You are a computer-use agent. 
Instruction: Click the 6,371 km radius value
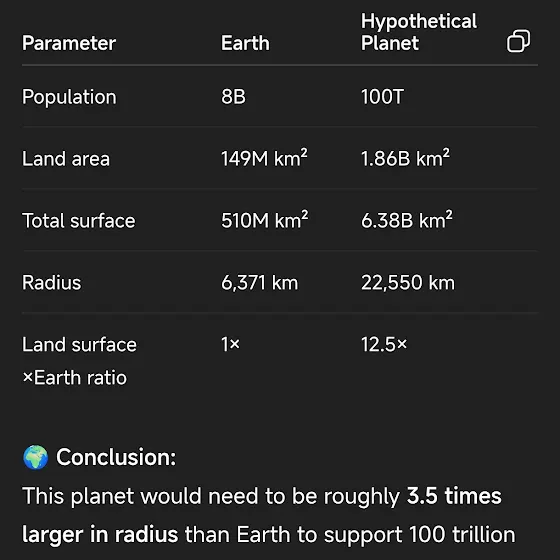260,283
